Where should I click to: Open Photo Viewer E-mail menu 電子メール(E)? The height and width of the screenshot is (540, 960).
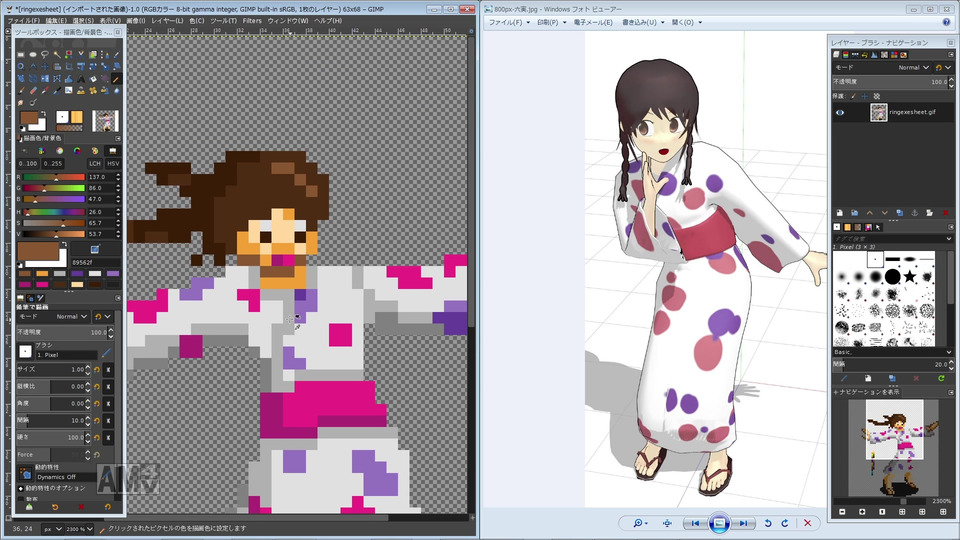point(593,22)
